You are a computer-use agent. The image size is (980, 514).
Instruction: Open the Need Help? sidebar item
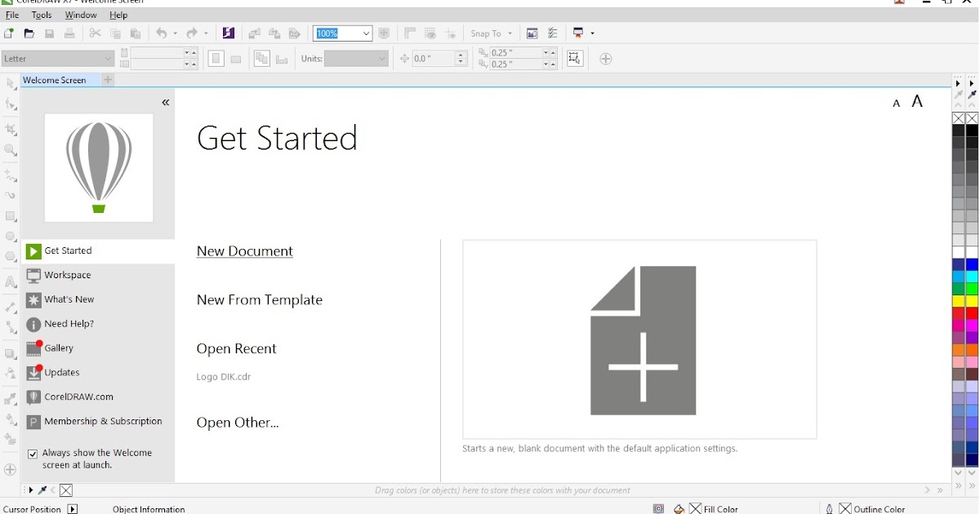(x=99, y=324)
